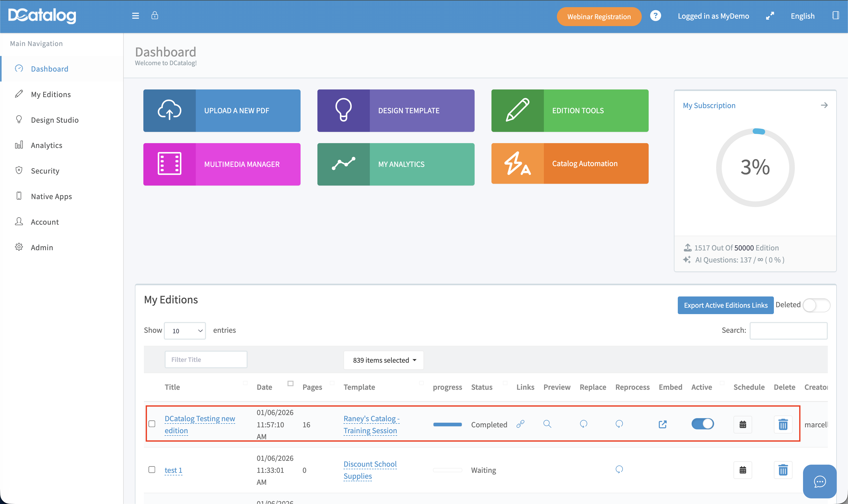Open Native Apps in main navigation

[x=51, y=196]
